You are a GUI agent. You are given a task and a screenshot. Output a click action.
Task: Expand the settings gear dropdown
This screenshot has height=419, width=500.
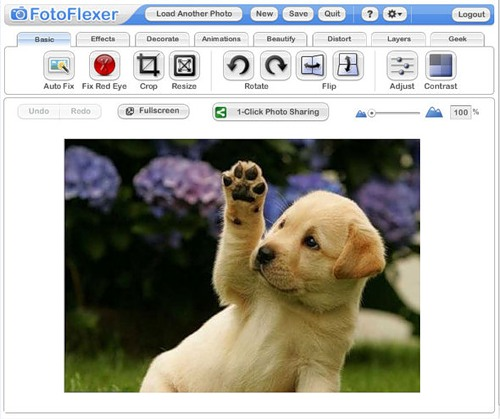tap(395, 14)
